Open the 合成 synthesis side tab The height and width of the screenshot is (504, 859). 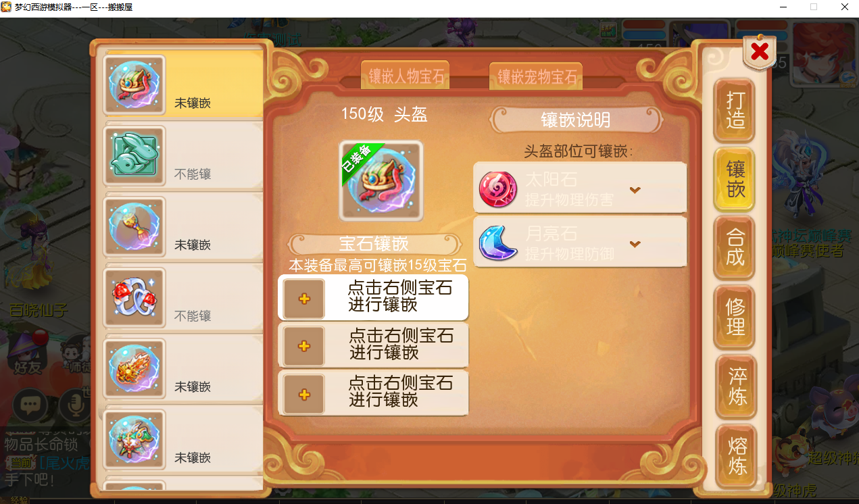click(x=735, y=247)
